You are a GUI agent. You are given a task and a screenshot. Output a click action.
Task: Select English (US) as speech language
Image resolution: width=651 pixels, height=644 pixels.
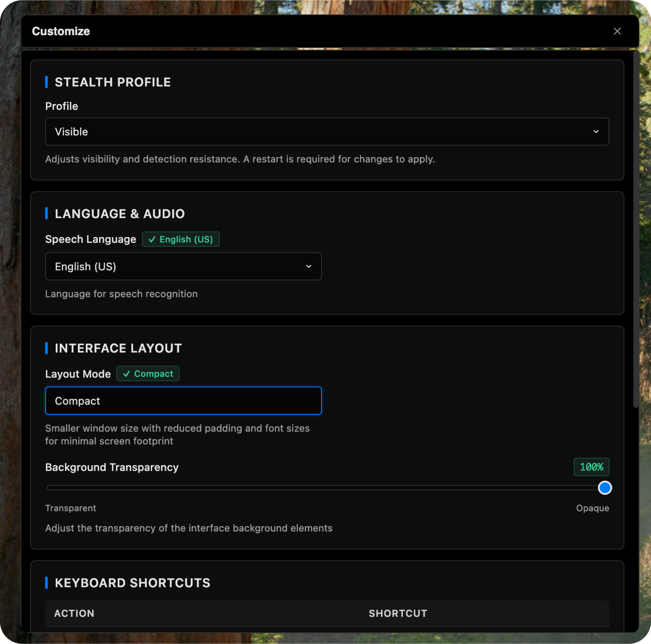click(183, 266)
